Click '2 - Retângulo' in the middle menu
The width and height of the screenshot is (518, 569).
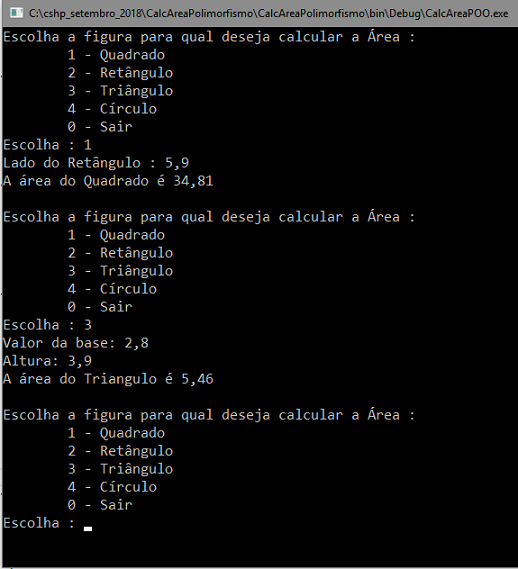click(120, 253)
